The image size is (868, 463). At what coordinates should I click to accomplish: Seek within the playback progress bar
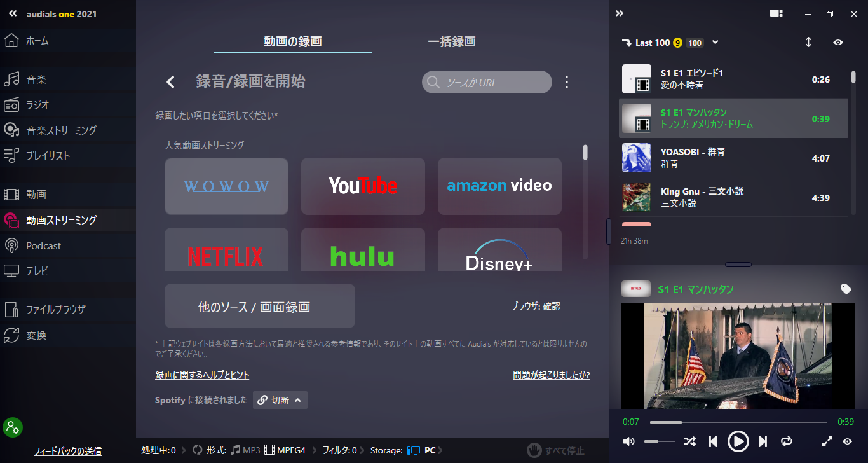click(x=738, y=422)
